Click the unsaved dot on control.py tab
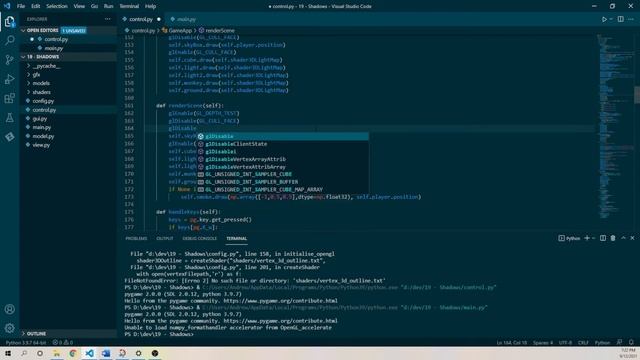 pyautogui.click(x=159, y=19)
